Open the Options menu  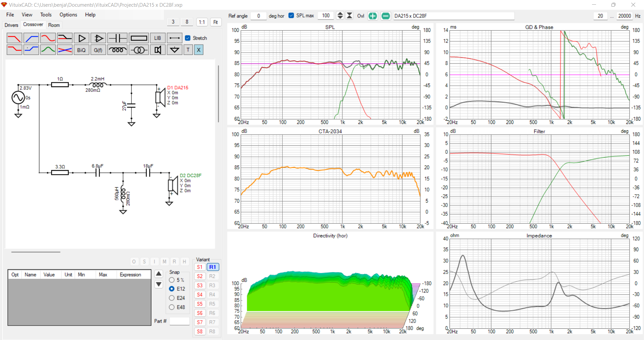68,15
